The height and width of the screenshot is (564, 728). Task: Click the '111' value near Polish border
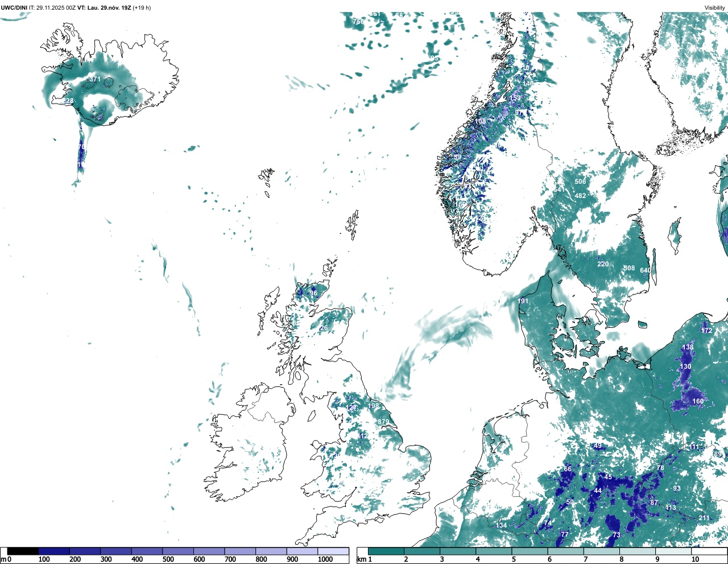point(694,447)
